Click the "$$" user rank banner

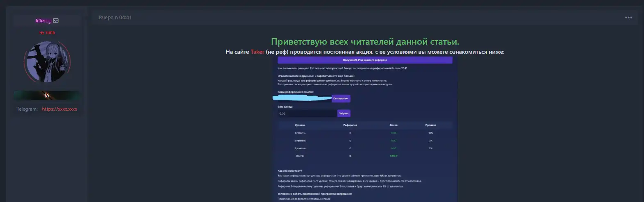click(x=47, y=95)
